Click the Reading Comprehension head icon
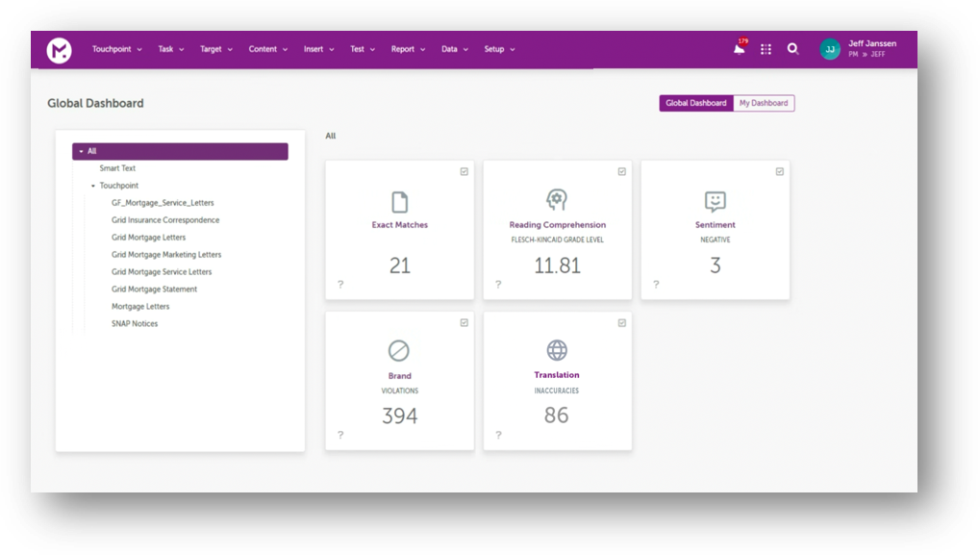The image size is (980, 555). coord(557,200)
